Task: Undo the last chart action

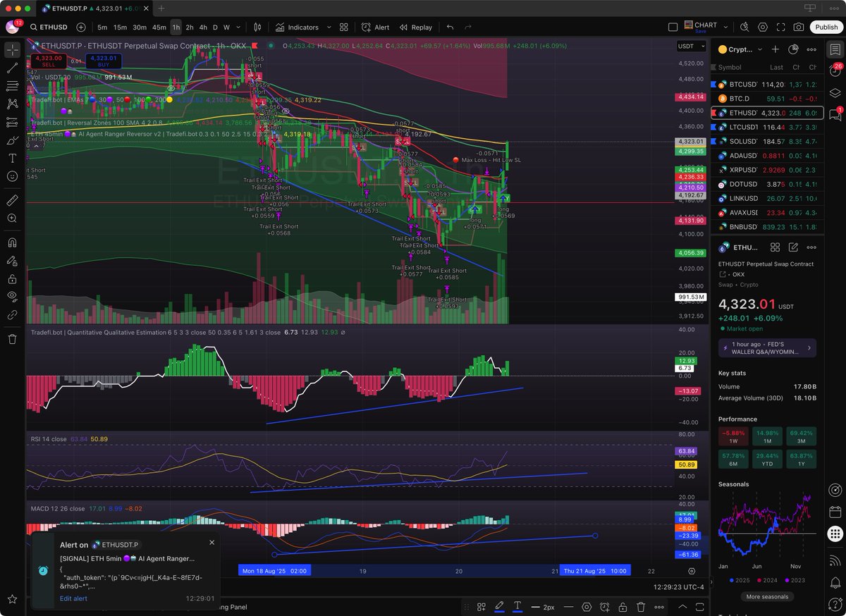Action: click(x=450, y=27)
